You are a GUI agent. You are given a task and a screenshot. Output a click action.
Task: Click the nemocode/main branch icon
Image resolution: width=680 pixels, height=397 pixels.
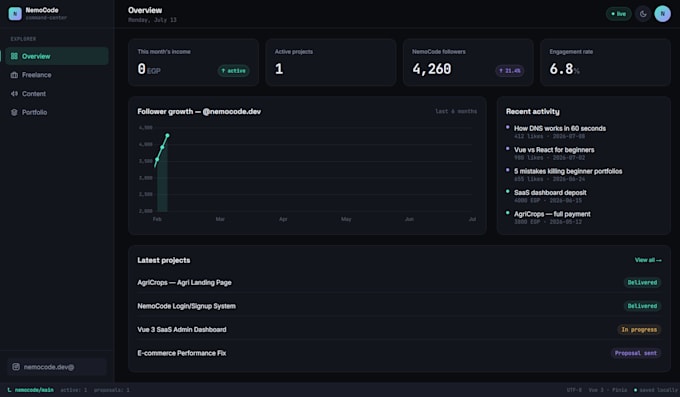10,390
